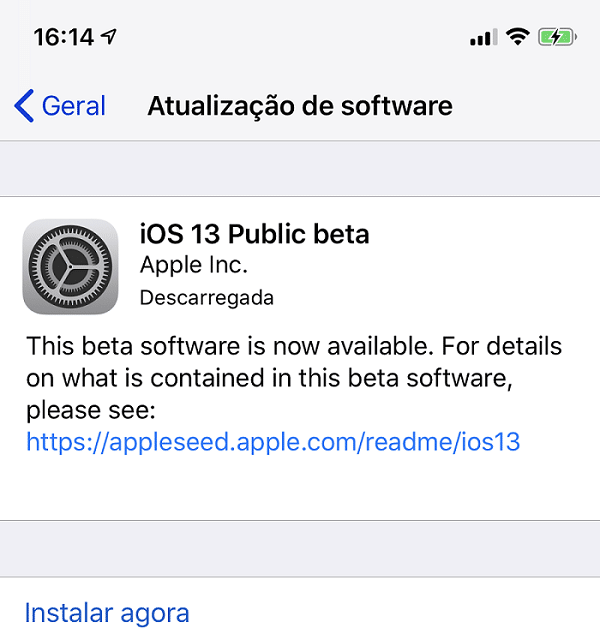Tap the Settings gear app icon
The image size is (600, 640).
pyautogui.click(x=70, y=267)
